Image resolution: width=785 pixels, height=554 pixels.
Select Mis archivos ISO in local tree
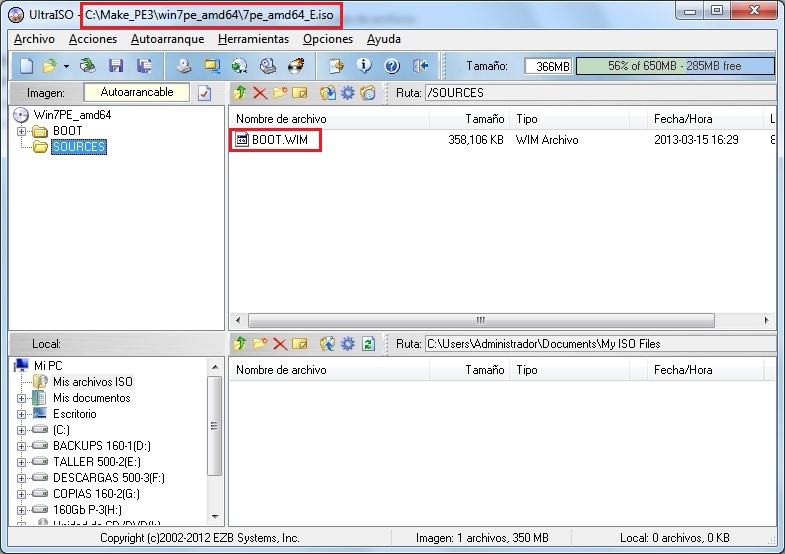[x=92, y=382]
